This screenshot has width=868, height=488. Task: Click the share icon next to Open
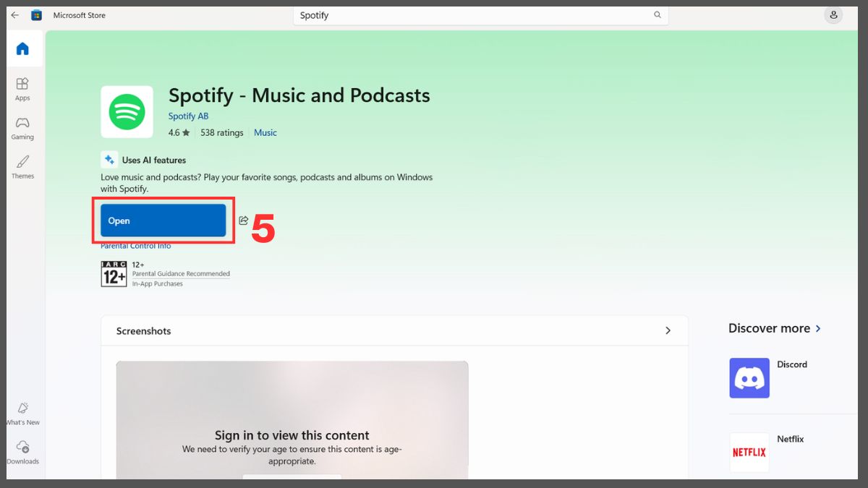243,221
